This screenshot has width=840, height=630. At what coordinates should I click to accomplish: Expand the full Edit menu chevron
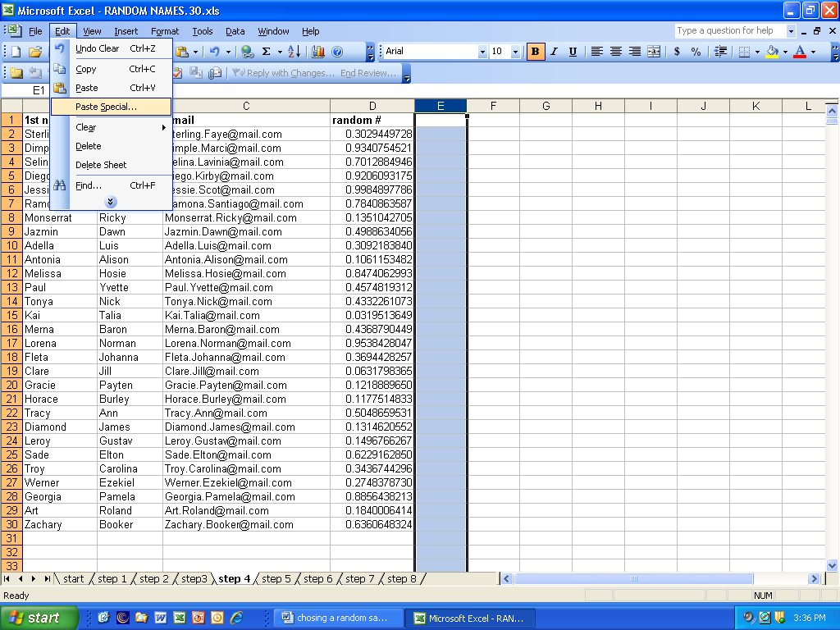coord(111,202)
